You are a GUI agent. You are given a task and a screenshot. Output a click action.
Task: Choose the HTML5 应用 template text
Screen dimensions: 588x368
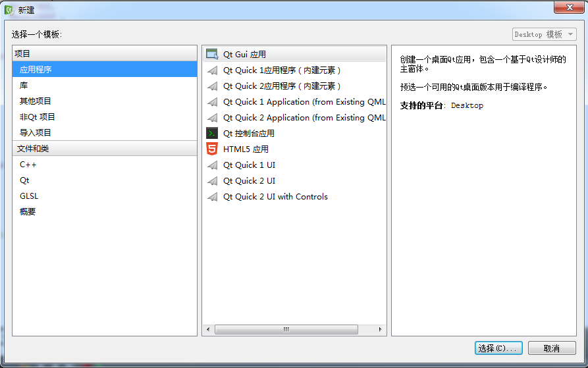(x=246, y=149)
